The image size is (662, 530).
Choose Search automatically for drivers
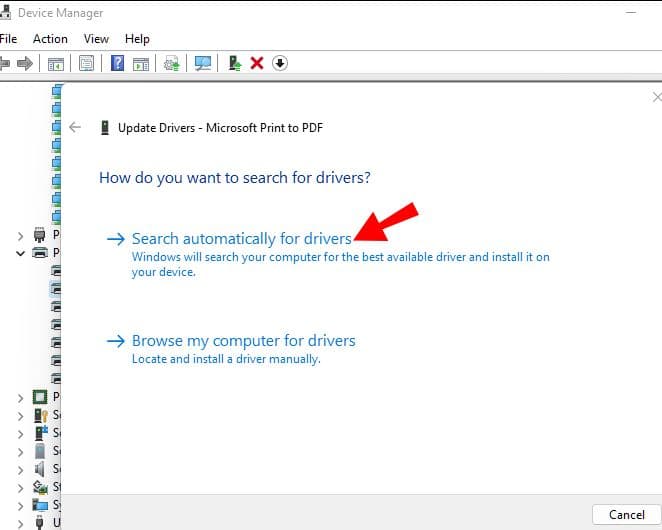click(241, 239)
